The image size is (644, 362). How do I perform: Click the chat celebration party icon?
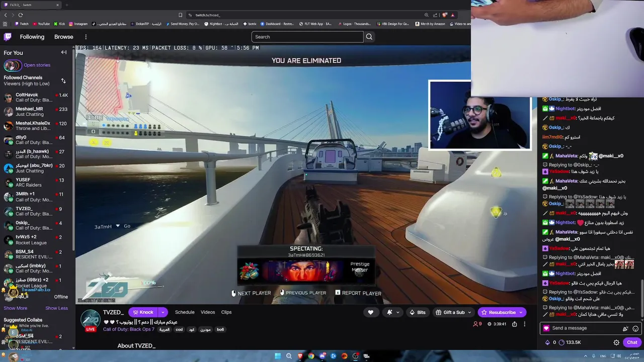point(625,329)
